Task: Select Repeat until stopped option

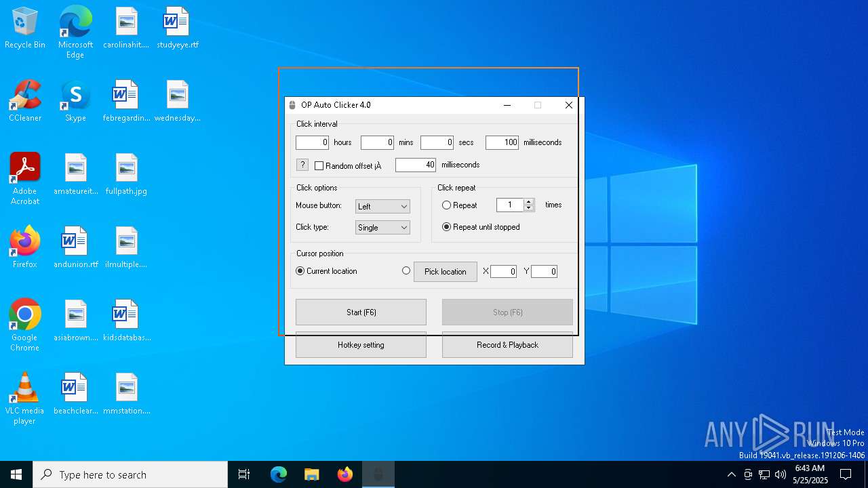Action: pyautogui.click(x=446, y=227)
